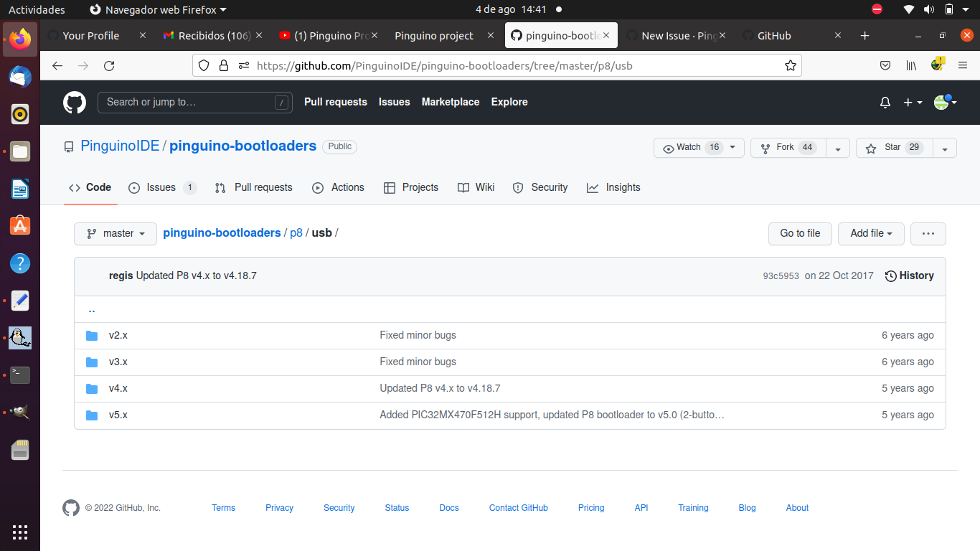Open the Firefox application menu
Viewport: 980px width, 551px height.
pos(963,66)
